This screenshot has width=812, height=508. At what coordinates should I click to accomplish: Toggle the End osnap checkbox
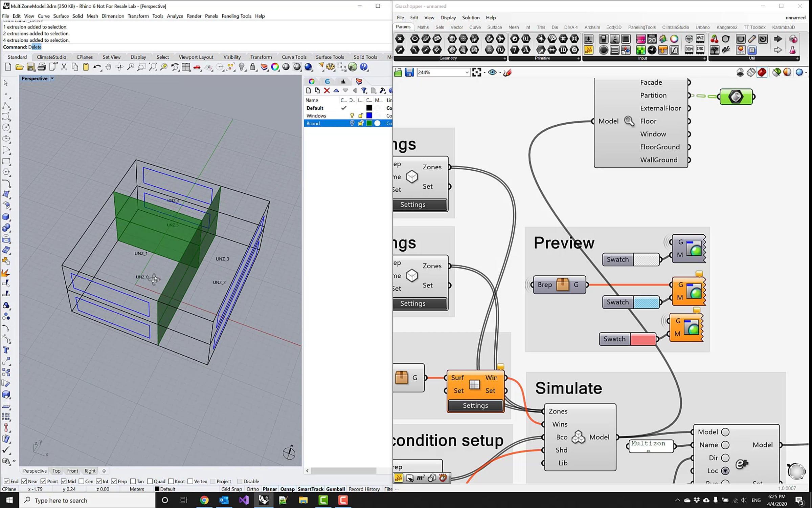(x=6, y=481)
